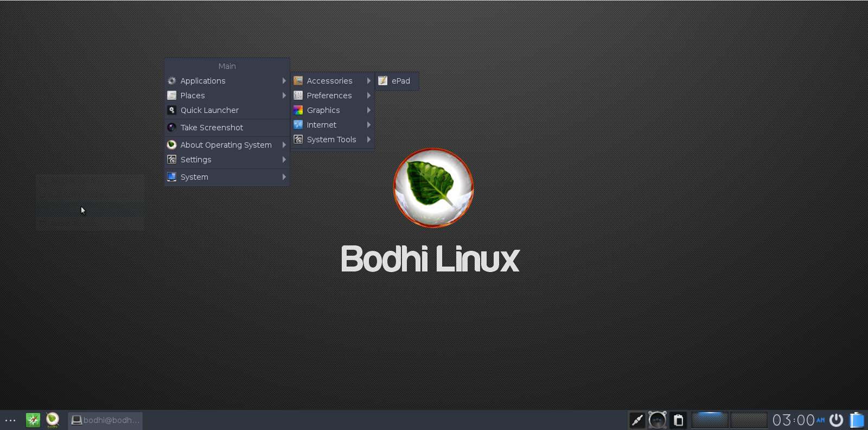Select the Accessories category

tap(333, 81)
